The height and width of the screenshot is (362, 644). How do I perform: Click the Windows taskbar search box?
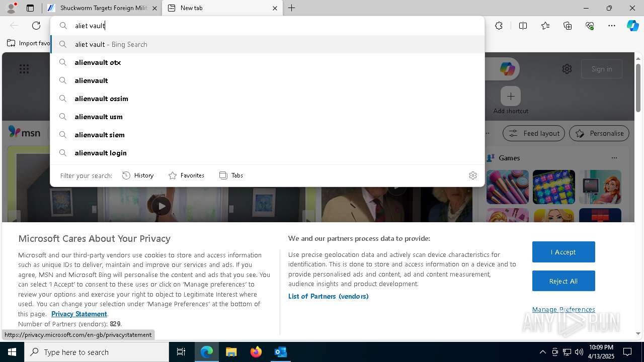97,352
